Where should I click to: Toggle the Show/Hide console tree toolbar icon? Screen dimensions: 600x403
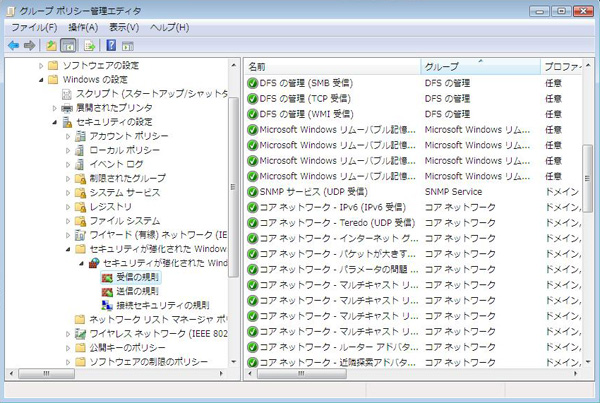tap(68, 46)
